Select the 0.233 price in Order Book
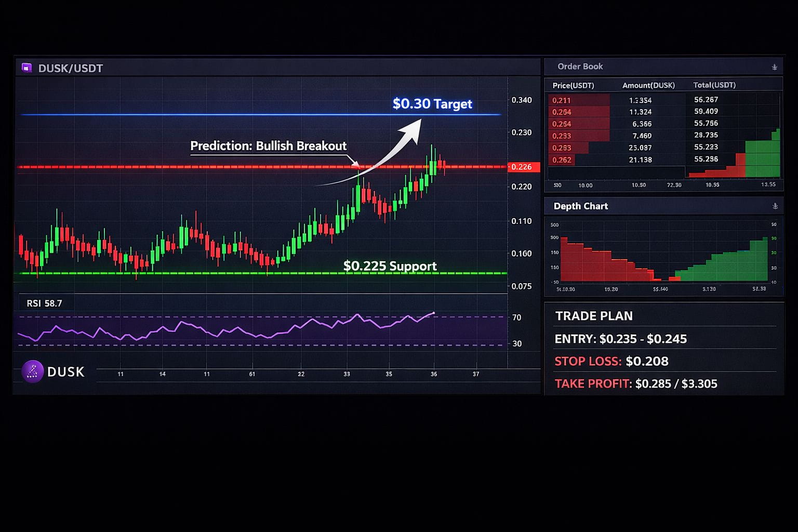The width and height of the screenshot is (798, 532). coord(562,136)
